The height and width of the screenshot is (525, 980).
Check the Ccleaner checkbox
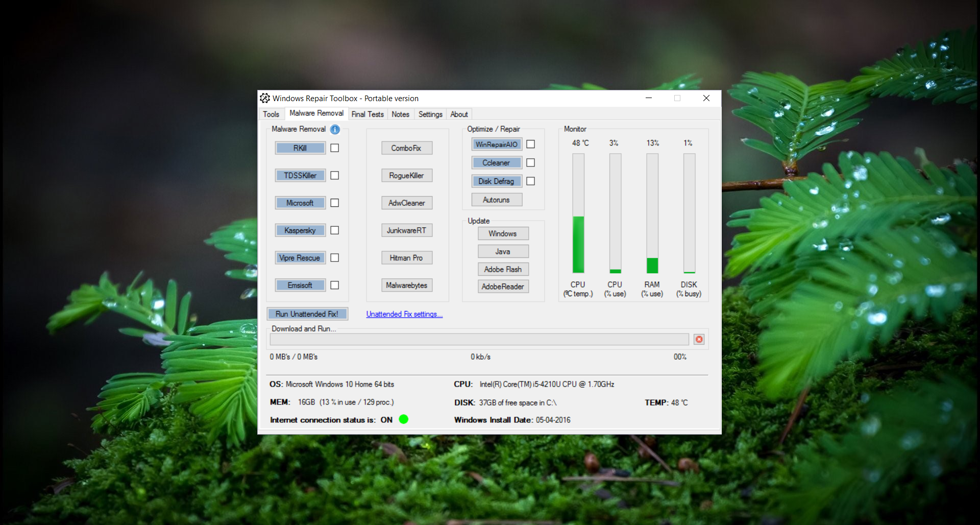click(530, 163)
